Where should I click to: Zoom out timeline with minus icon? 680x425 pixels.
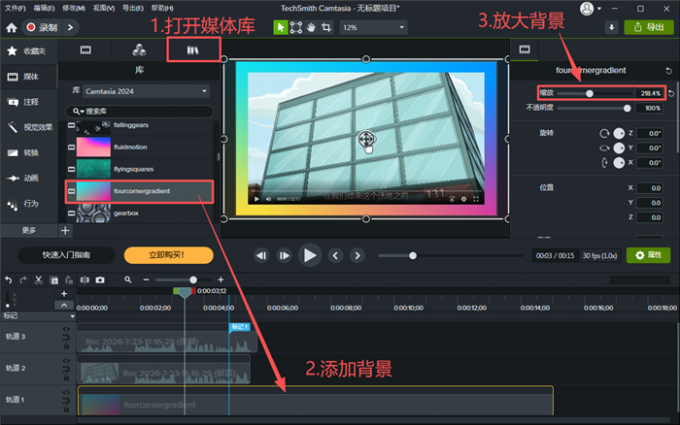point(146,280)
